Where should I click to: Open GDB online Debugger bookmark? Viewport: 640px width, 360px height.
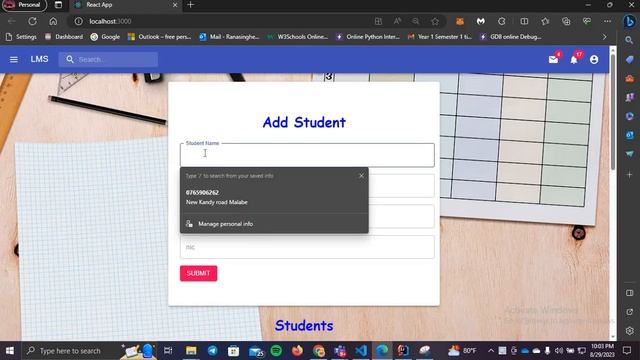click(x=511, y=37)
